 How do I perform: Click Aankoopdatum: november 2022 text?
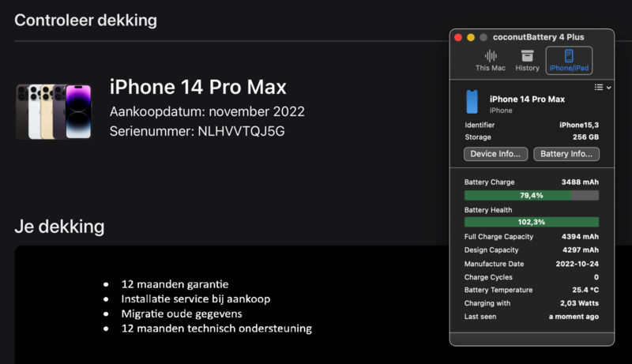[x=207, y=111]
